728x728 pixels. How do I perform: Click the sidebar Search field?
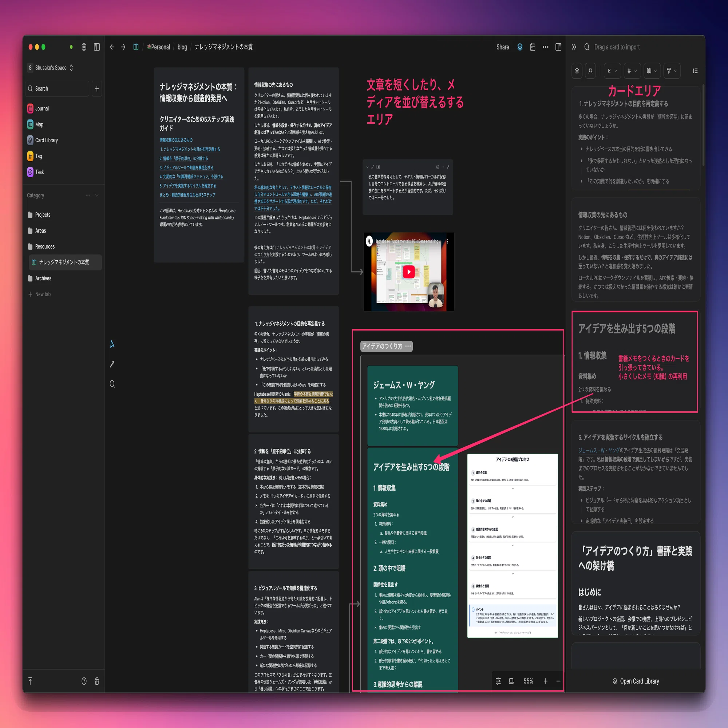[x=58, y=88]
